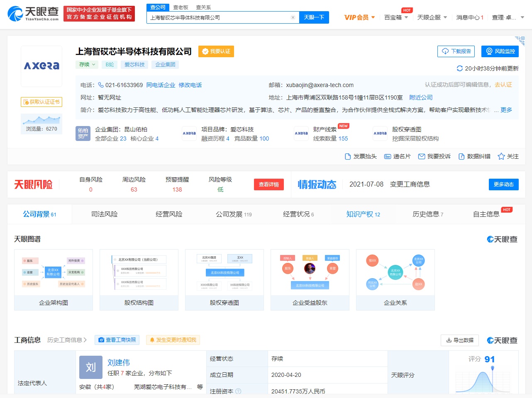Switch to 经营风险 tab
Screen dimensions: 532x398
point(169,214)
